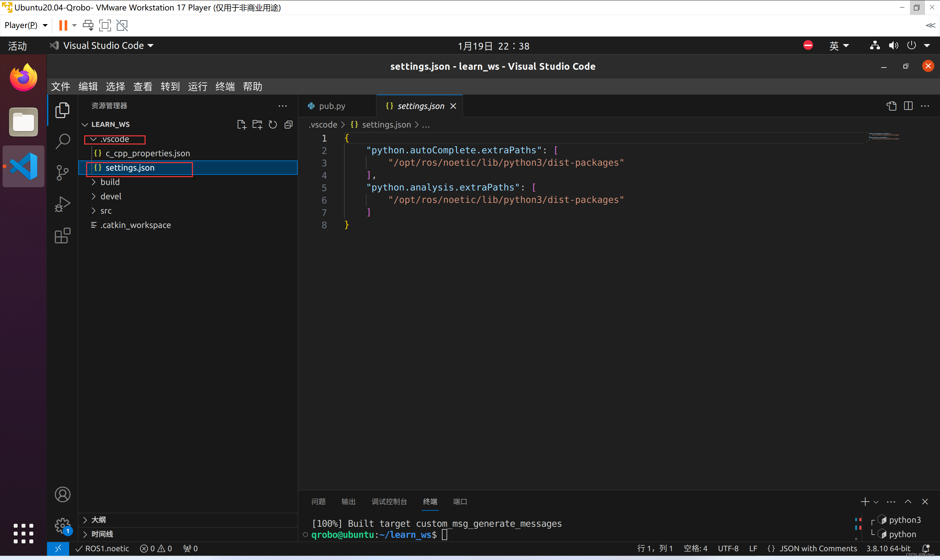
Task: Open the 终端 menu
Action: click(x=225, y=86)
